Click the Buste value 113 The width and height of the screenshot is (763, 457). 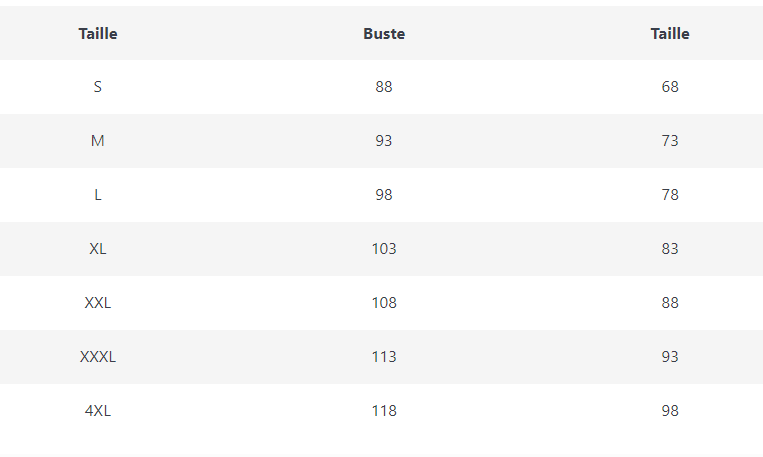[x=384, y=357]
